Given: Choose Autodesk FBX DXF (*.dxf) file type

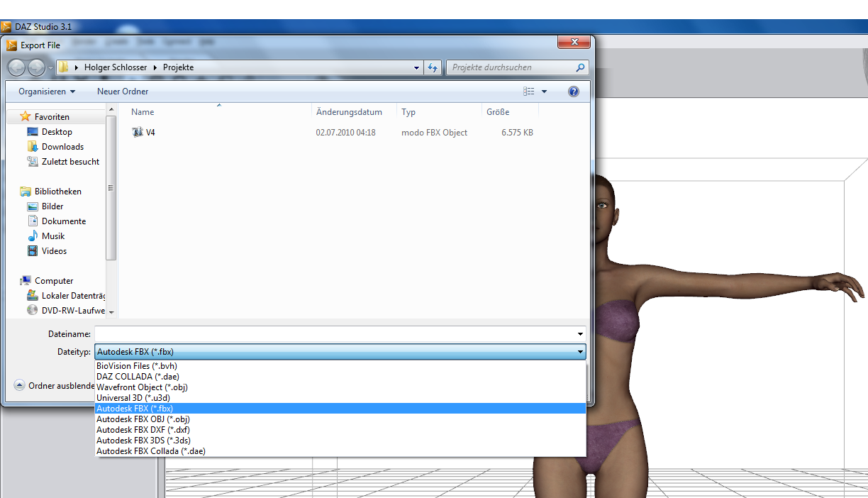Looking at the screenshot, I should coord(340,430).
